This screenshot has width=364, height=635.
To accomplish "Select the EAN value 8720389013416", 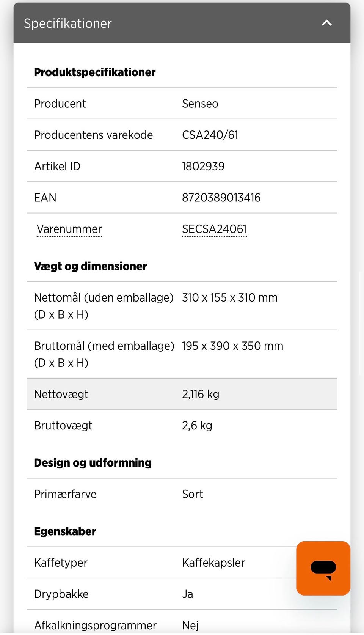I will click(221, 198).
